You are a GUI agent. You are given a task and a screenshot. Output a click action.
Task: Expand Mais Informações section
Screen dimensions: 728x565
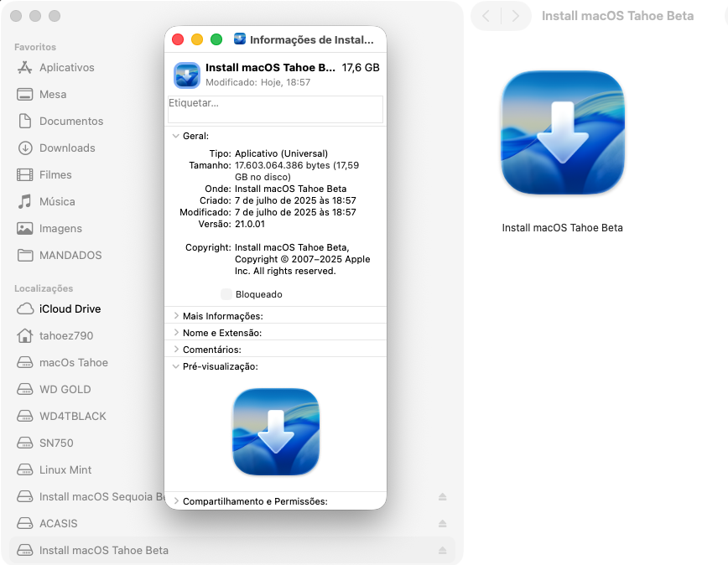pos(176,316)
